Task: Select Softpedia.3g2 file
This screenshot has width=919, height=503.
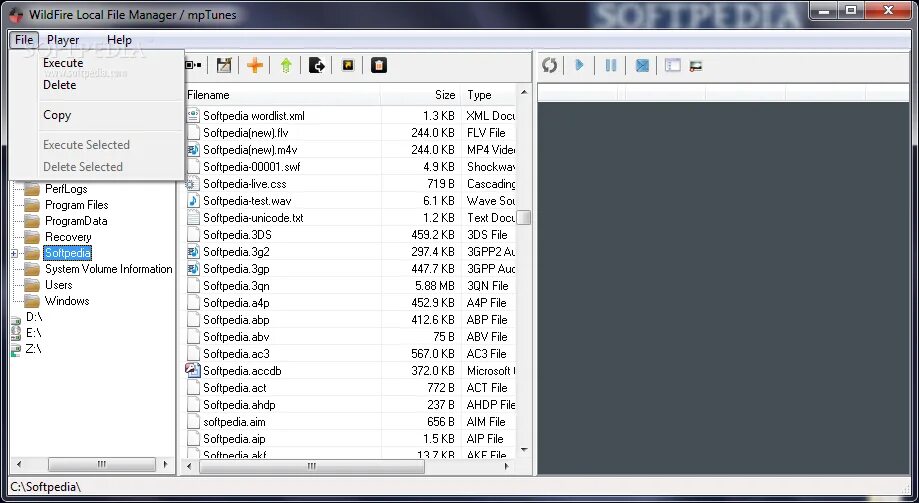Action: point(236,252)
